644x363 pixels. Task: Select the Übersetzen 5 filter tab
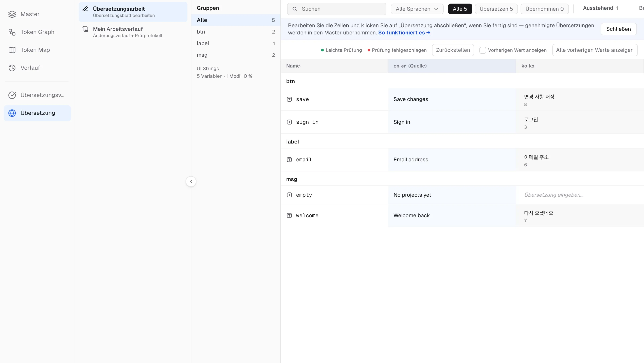point(496,9)
